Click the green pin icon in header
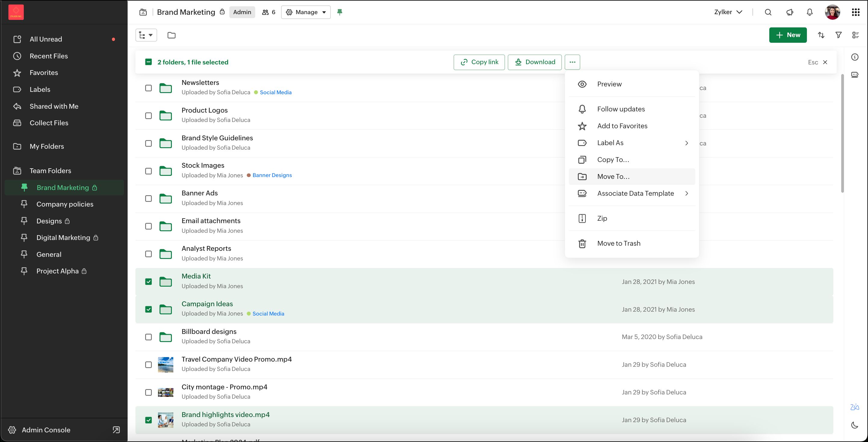The height and width of the screenshot is (442, 868). [340, 12]
